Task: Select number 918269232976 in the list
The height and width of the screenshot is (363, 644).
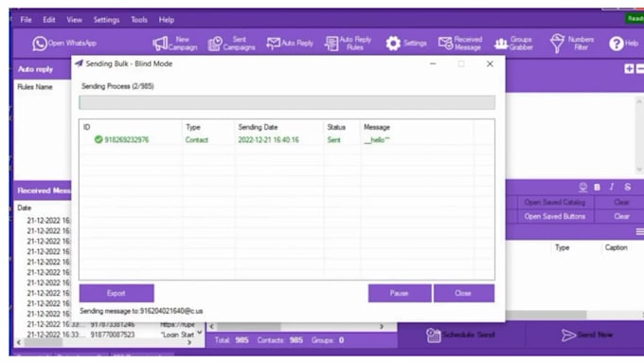Action: [127, 139]
